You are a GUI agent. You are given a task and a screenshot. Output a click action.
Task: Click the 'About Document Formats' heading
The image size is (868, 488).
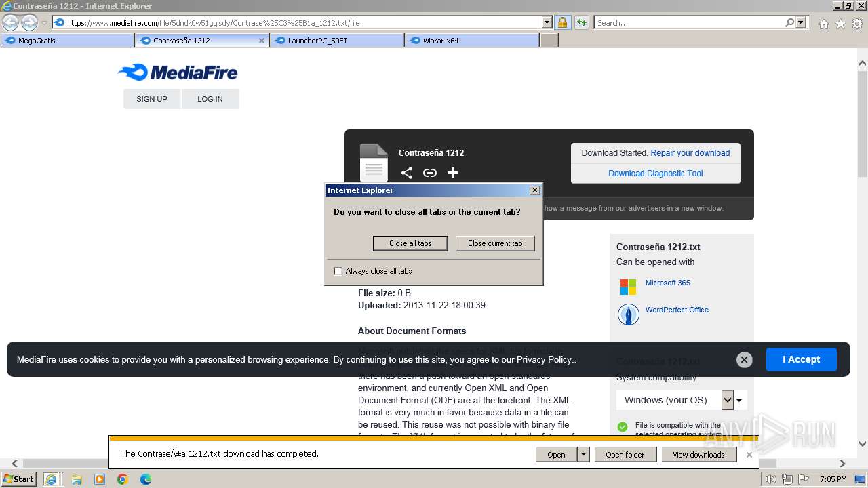coord(412,331)
